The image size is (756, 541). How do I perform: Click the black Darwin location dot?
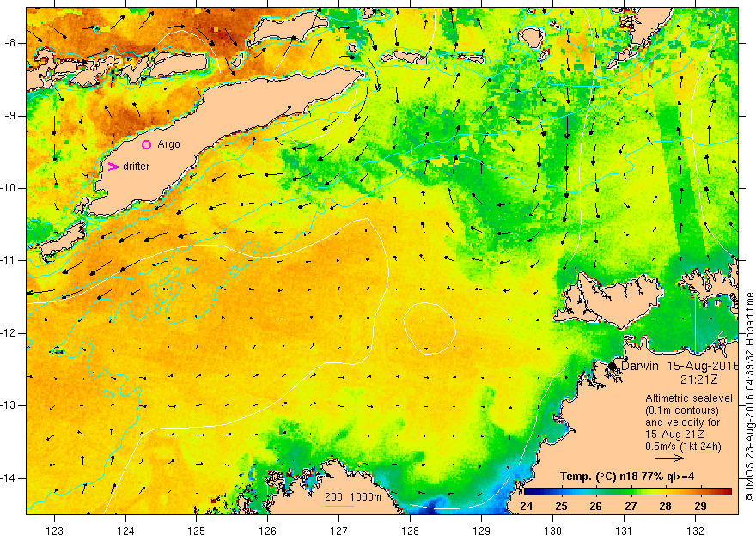click(x=613, y=366)
